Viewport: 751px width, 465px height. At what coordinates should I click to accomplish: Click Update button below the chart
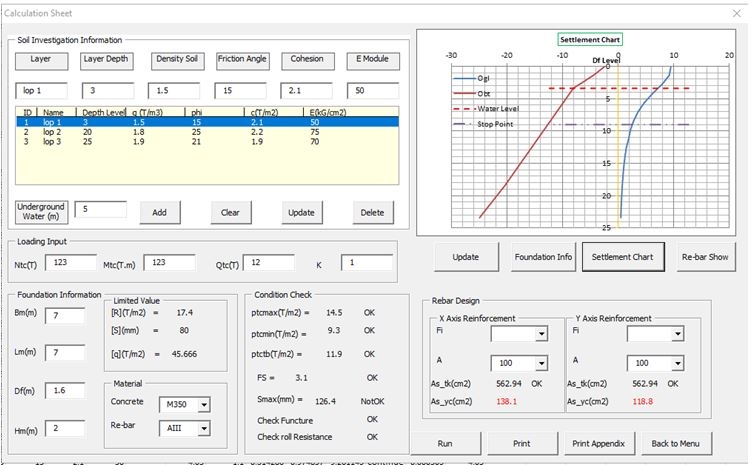coord(466,257)
